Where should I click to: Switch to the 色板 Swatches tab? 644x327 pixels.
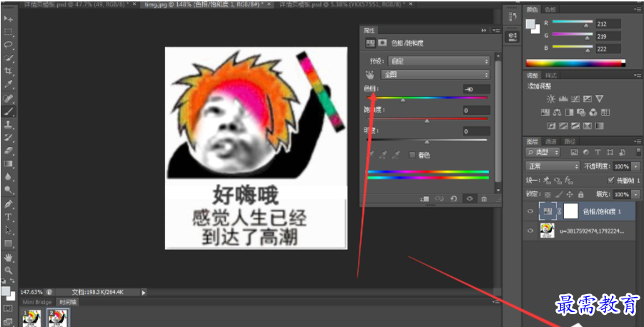click(550, 9)
